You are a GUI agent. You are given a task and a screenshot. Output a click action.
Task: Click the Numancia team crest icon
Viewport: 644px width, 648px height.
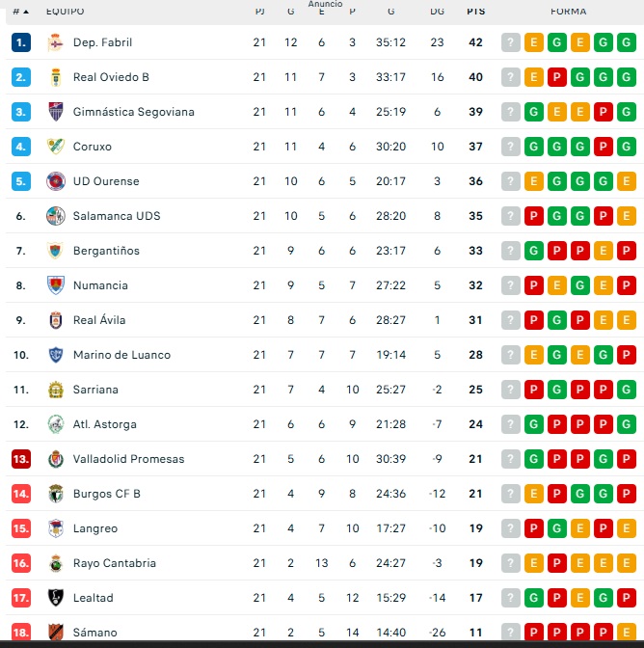click(55, 285)
